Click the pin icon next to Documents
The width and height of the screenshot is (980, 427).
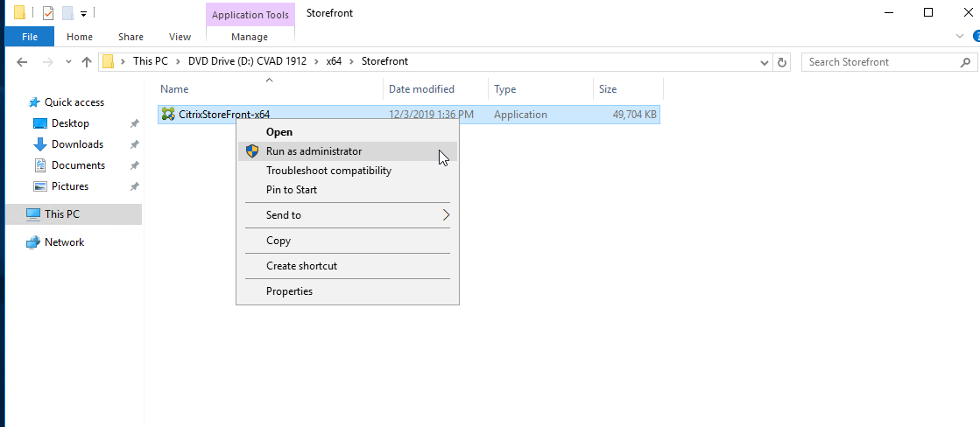134,165
